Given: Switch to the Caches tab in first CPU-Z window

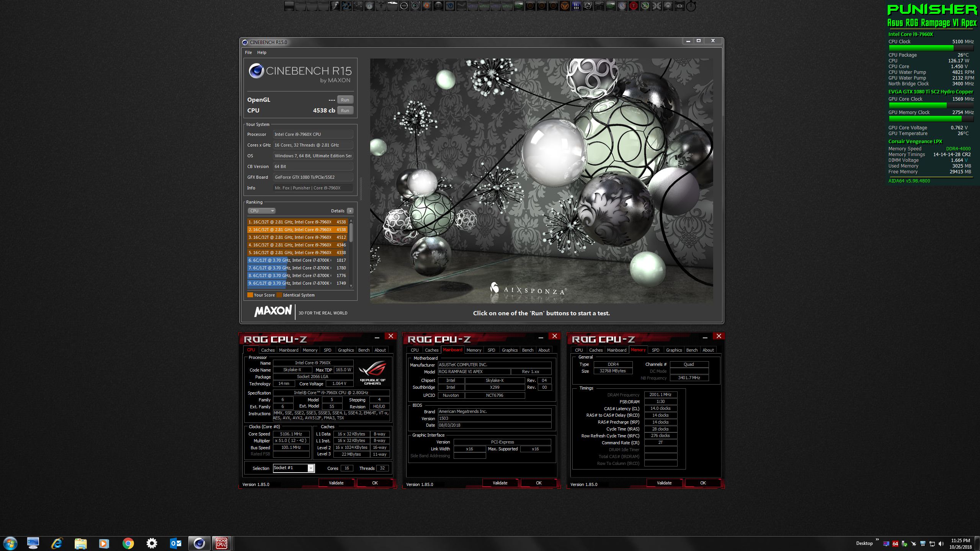Looking at the screenshot, I should [268, 350].
